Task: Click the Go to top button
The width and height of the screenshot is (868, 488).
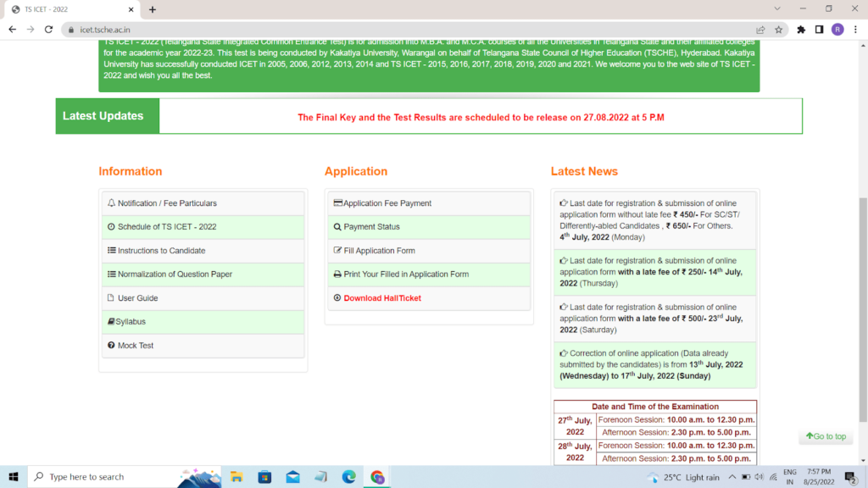Action: [x=825, y=436]
